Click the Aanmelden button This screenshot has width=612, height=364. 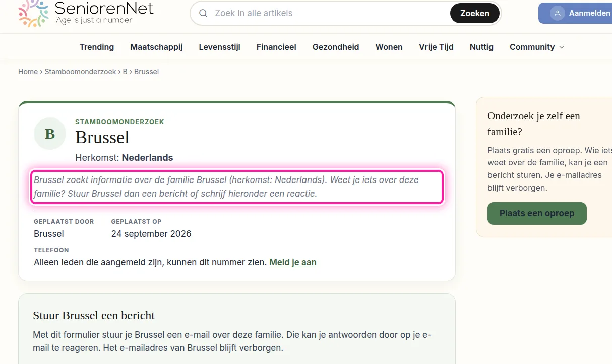pyautogui.click(x=575, y=13)
